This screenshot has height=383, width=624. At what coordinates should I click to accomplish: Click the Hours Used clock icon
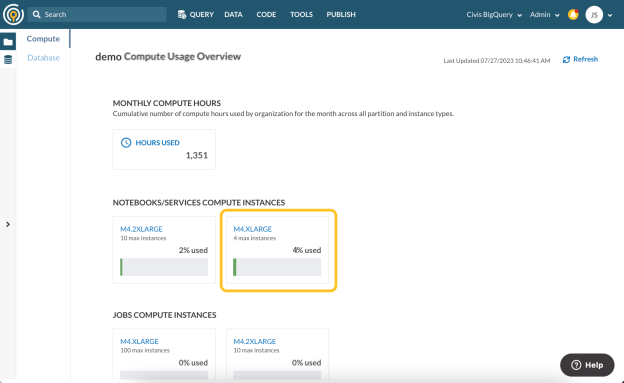pyautogui.click(x=126, y=143)
